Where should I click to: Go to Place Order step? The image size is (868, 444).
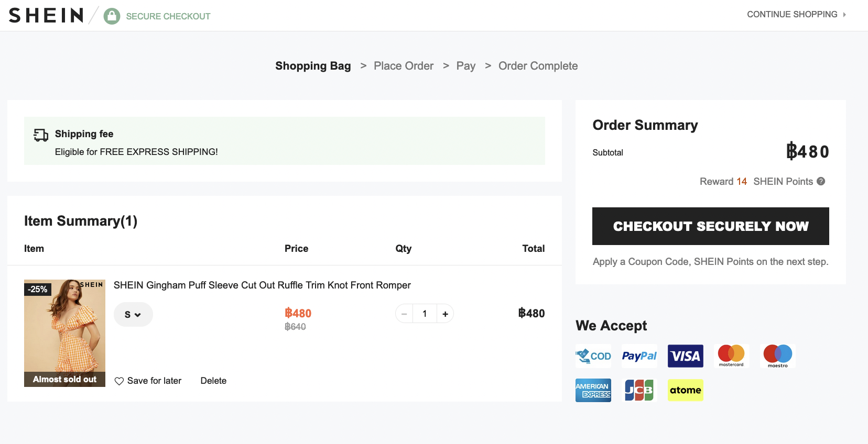pos(403,66)
